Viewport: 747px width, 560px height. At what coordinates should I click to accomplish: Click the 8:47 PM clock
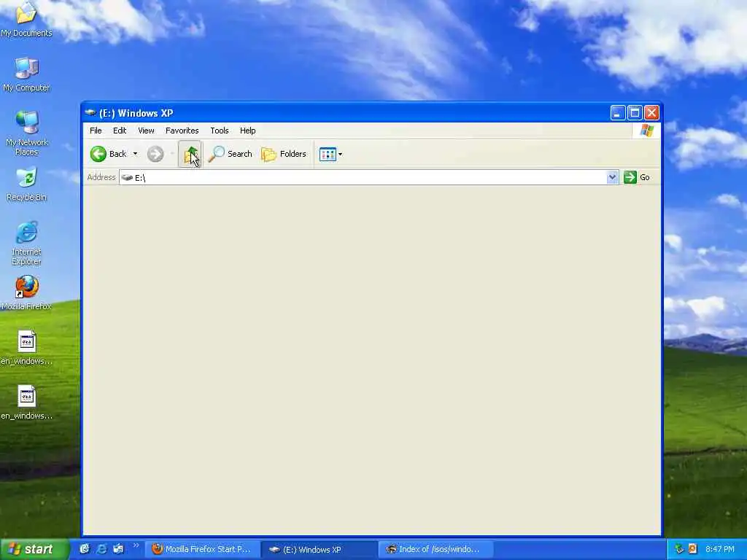click(720, 549)
